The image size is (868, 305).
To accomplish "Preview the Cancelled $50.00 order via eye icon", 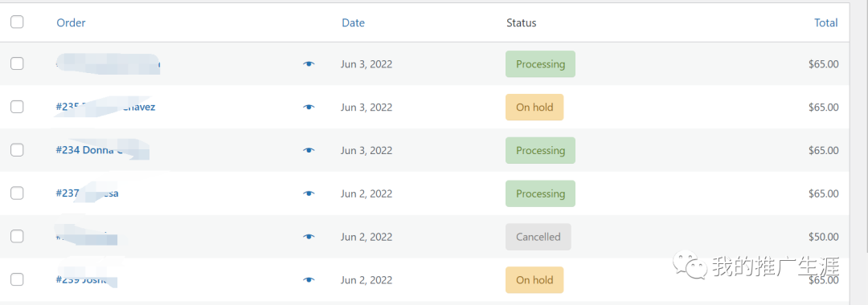I will (309, 237).
